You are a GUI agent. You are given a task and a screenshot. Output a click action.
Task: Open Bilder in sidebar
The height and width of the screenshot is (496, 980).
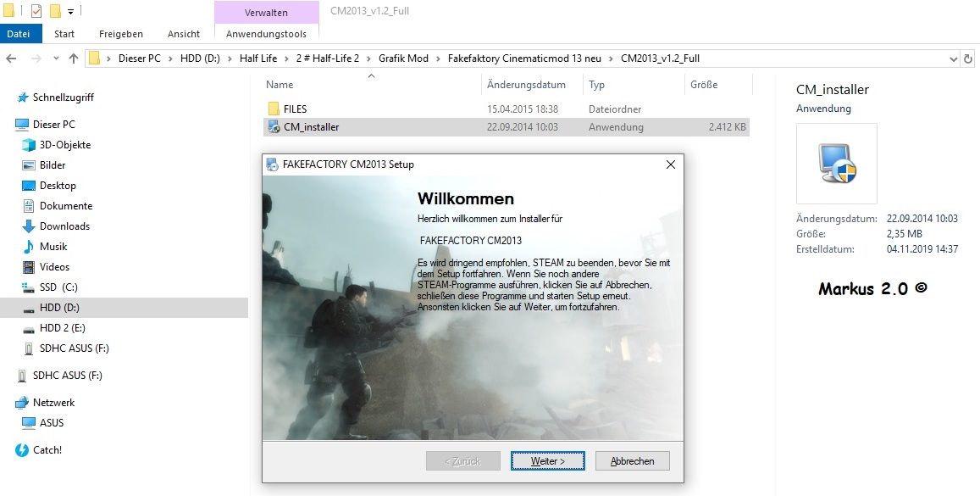[x=53, y=165]
